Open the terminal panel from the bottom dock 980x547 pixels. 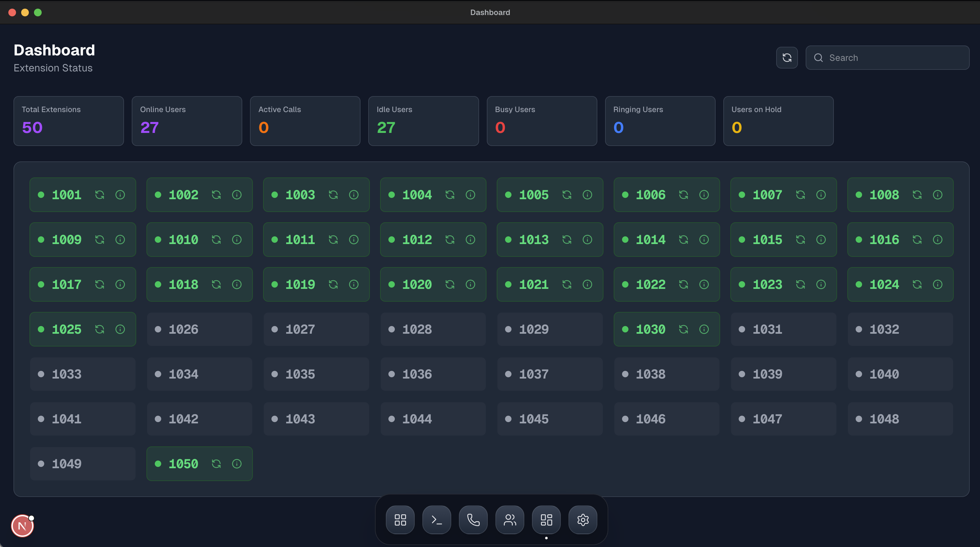click(436, 520)
